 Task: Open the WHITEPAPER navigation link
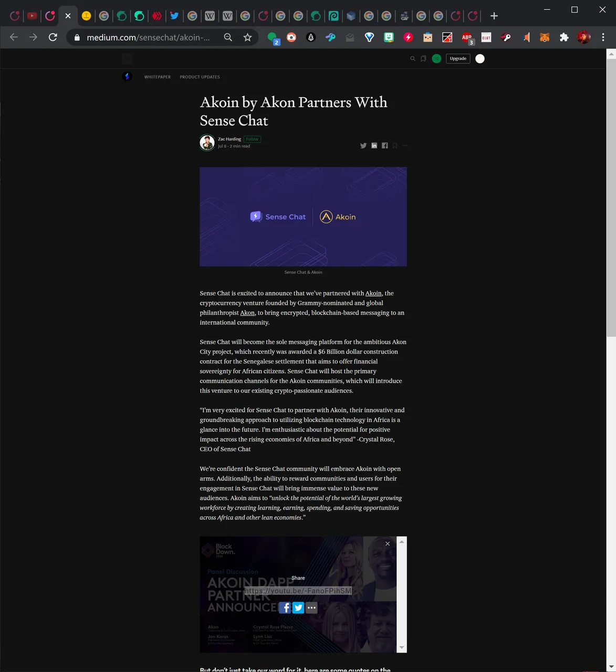158,77
